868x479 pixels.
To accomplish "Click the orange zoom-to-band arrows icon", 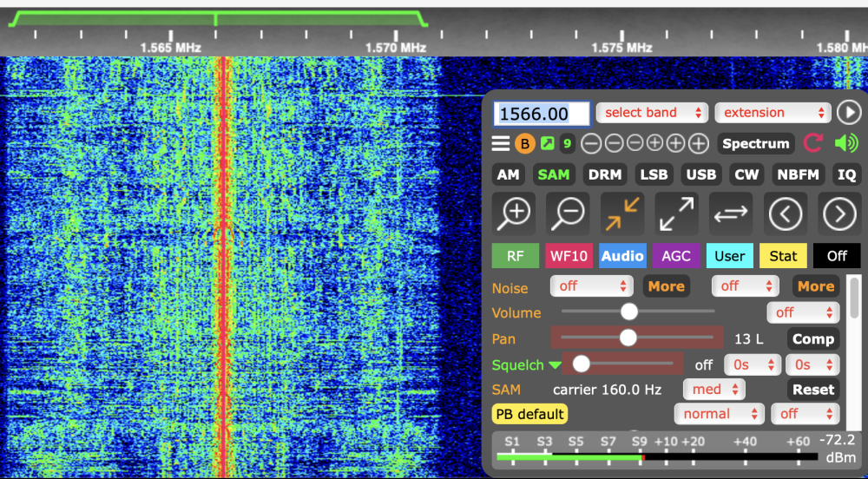I will point(622,213).
